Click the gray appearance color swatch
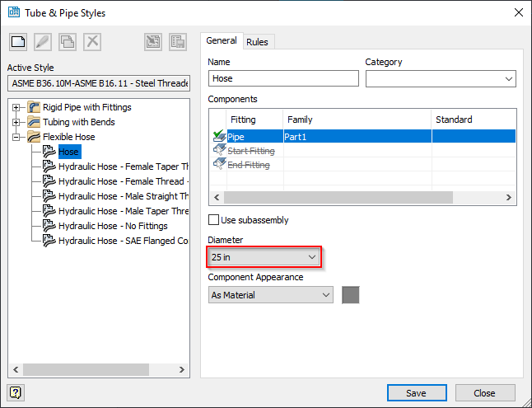 point(350,295)
